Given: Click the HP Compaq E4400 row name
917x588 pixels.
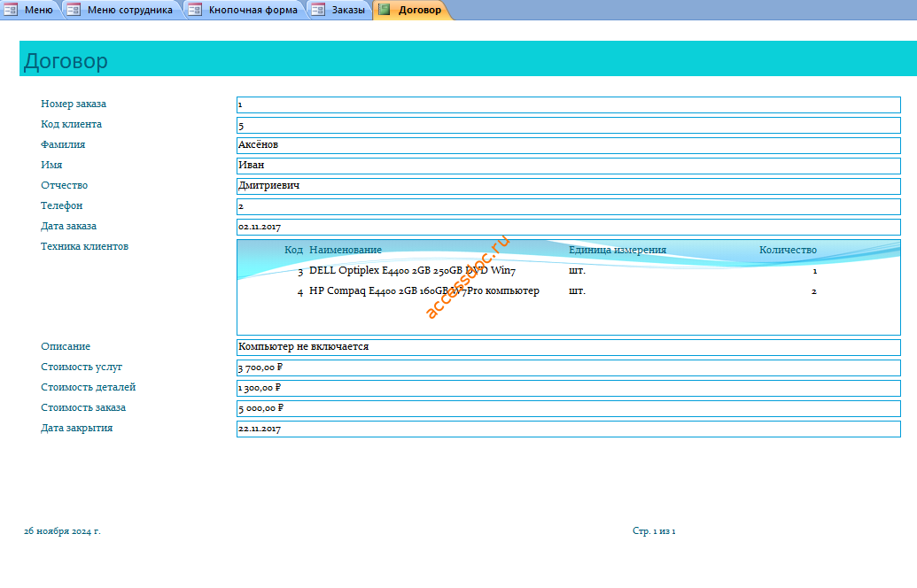Looking at the screenshot, I should point(424,291).
